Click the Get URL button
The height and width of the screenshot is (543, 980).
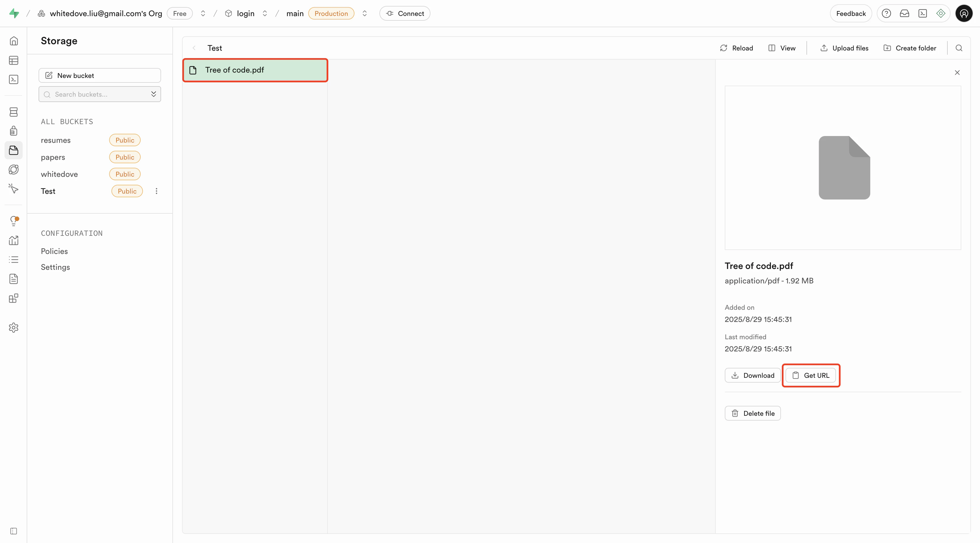tap(810, 375)
